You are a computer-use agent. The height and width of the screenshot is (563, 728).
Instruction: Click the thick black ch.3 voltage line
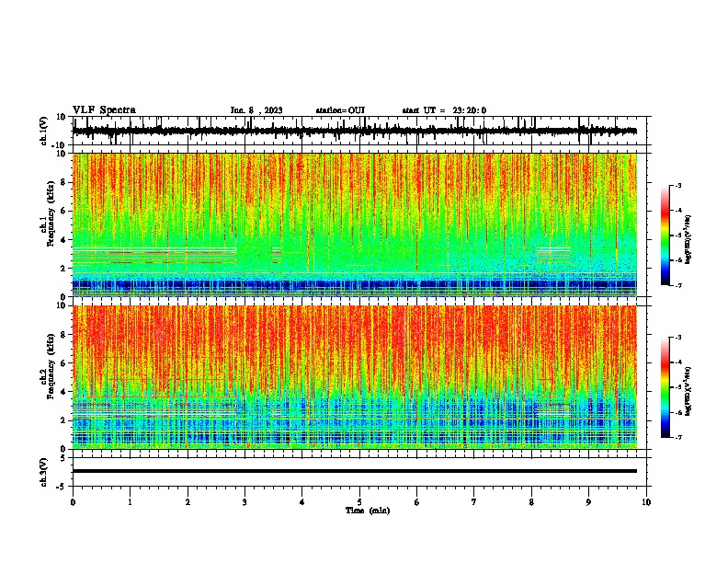(x=355, y=471)
